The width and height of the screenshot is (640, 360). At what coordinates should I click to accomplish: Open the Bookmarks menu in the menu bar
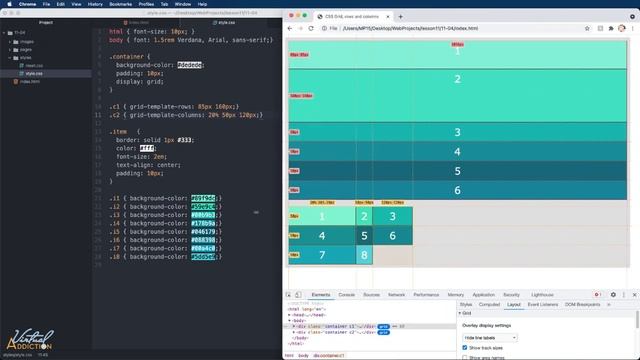click(x=120, y=4)
